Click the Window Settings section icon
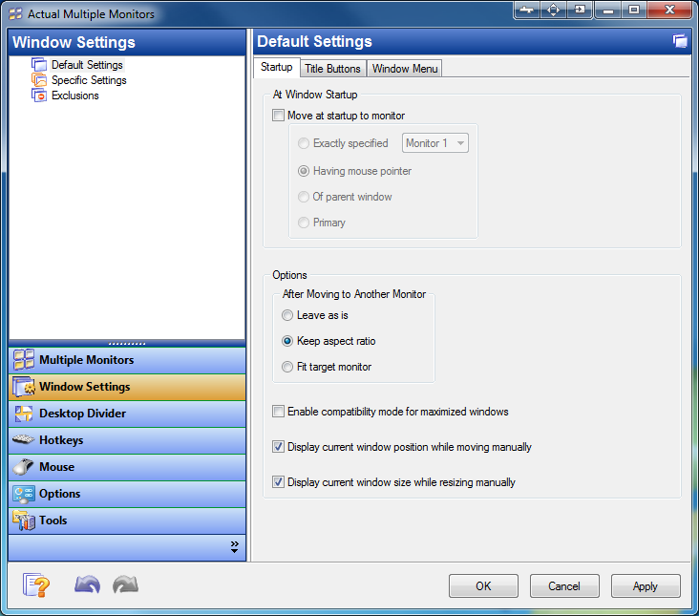The width and height of the screenshot is (699, 616). pyautogui.click(x=24, y=387)
